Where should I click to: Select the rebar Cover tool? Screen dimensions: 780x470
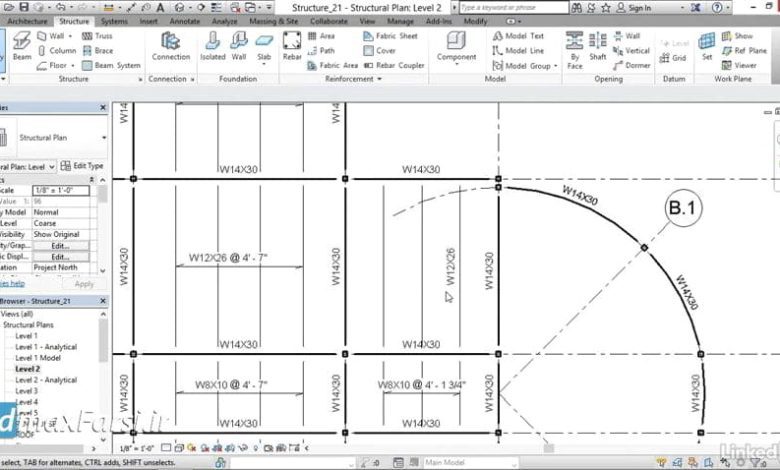pos(379,51)
